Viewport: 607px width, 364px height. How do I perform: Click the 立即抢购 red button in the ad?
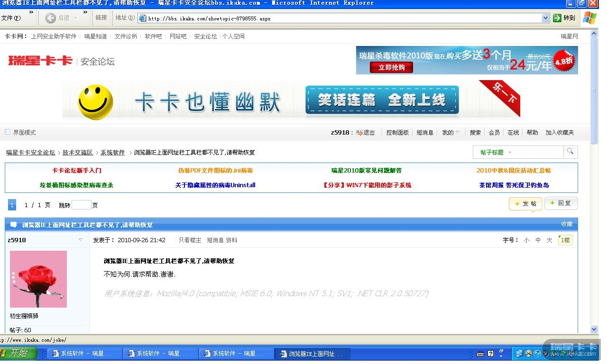click(x=391, y=67)
